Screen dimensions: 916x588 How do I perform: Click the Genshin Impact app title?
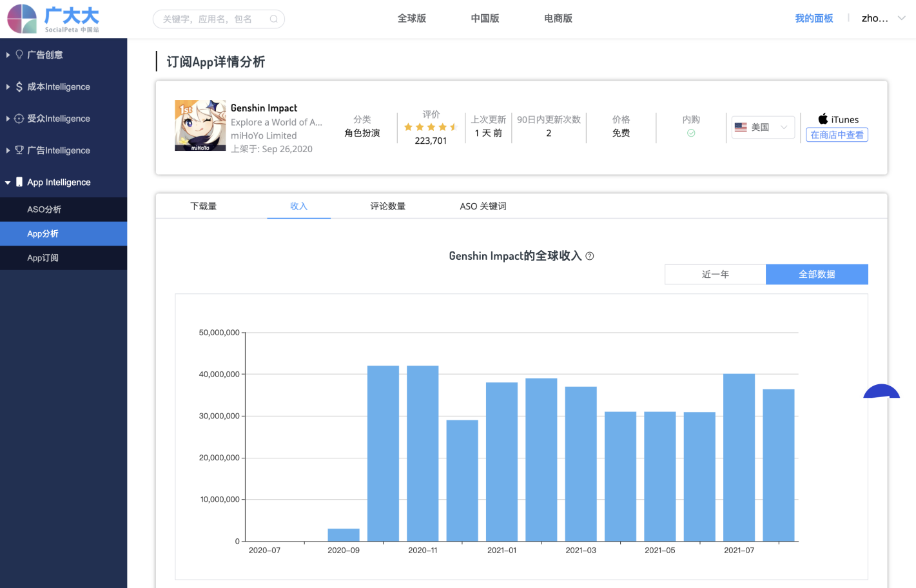[264, 108]
